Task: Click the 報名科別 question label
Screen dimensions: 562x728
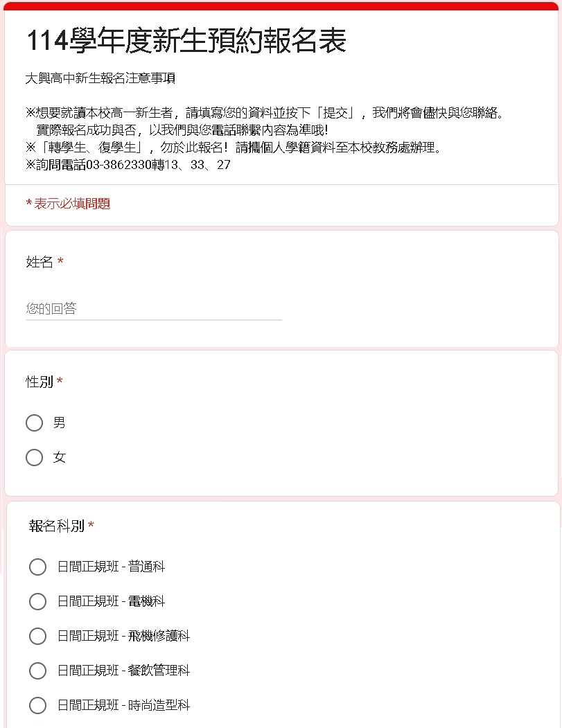Action: coord(56,526)
